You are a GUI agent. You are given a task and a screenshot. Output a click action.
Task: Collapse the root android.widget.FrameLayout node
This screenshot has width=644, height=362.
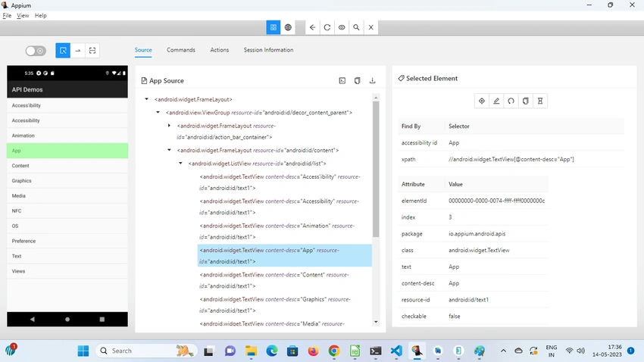point(147,99)
